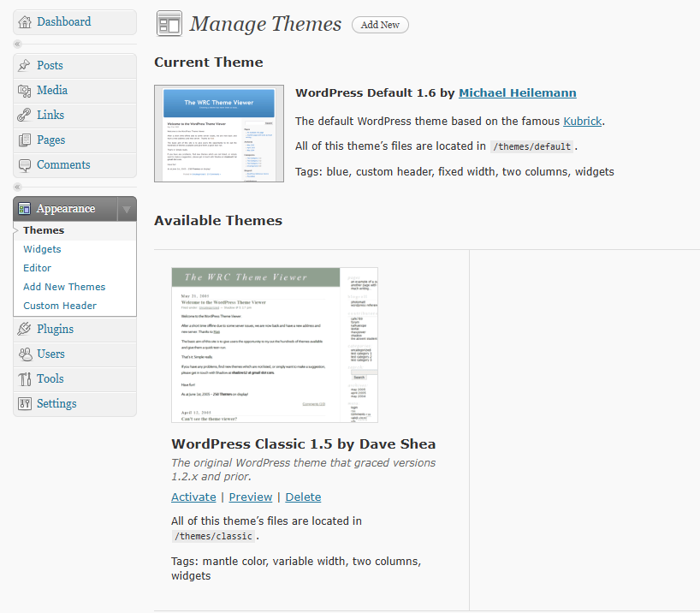The height and width of the screenshot is (613, 700).
Task: Click the WordPress Classic theme screenshot
Action: coord(275,345)
